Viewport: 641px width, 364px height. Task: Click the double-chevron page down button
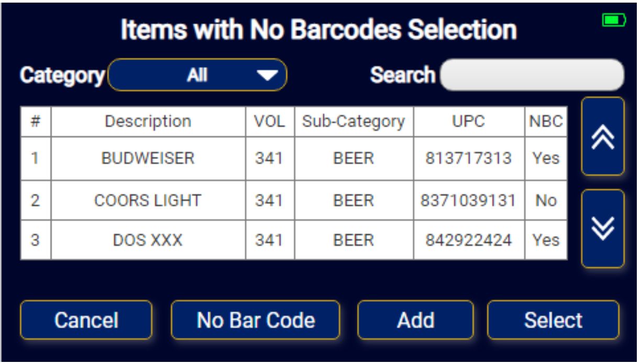click(603, 229)
